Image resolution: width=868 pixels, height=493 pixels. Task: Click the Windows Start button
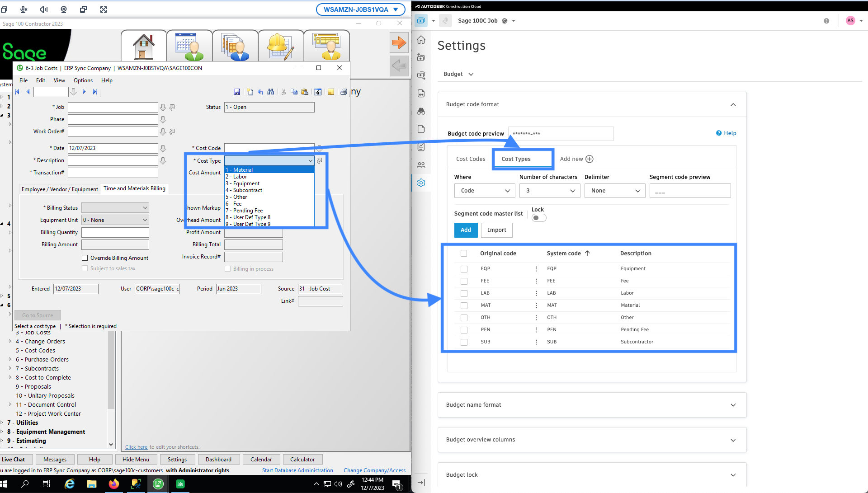[x=4, y=484]
